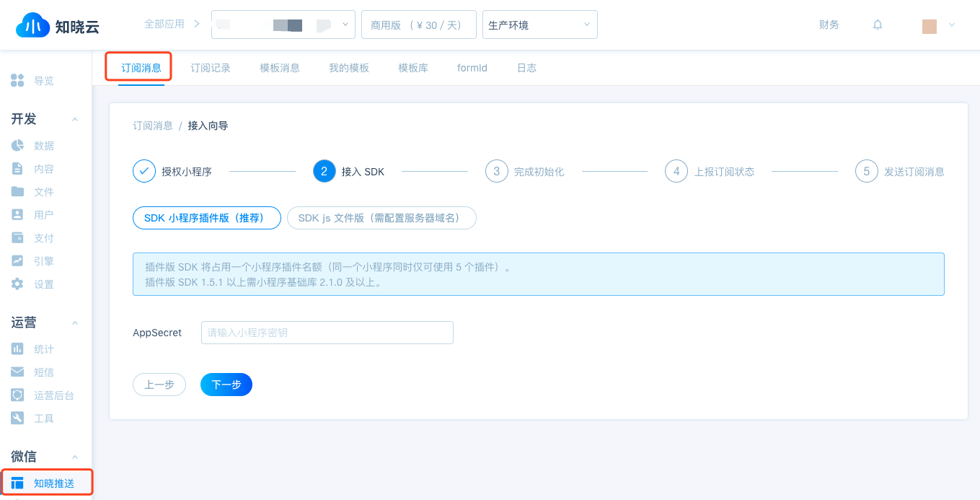
Task: Collapse the 运营 sidebar section
Action: tap(75, 323)
